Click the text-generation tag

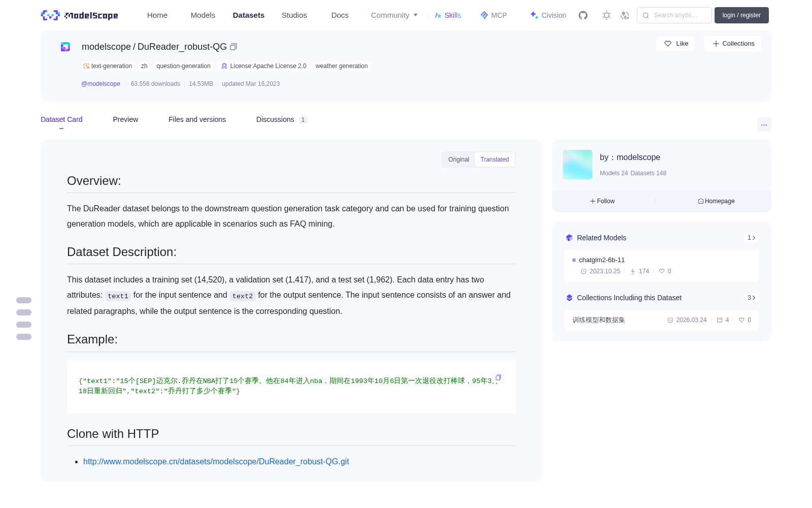(x=108, y=66)
